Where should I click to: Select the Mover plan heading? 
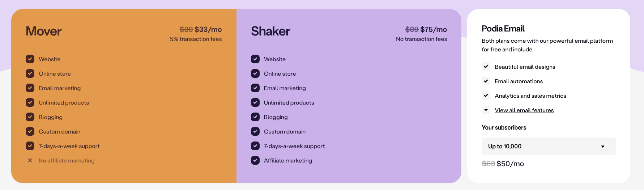click(x=44, y=31)
